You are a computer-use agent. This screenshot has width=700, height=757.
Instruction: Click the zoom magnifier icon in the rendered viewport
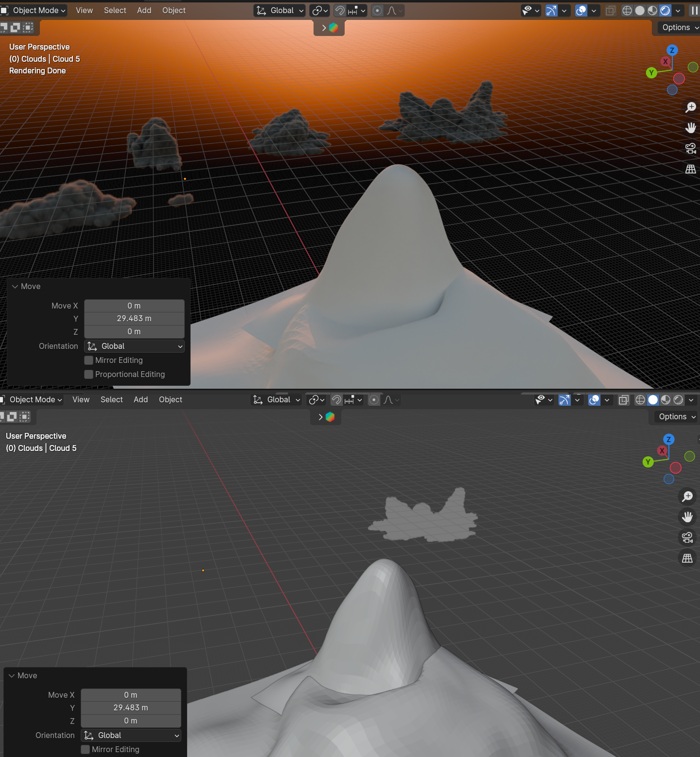point(690,107)
